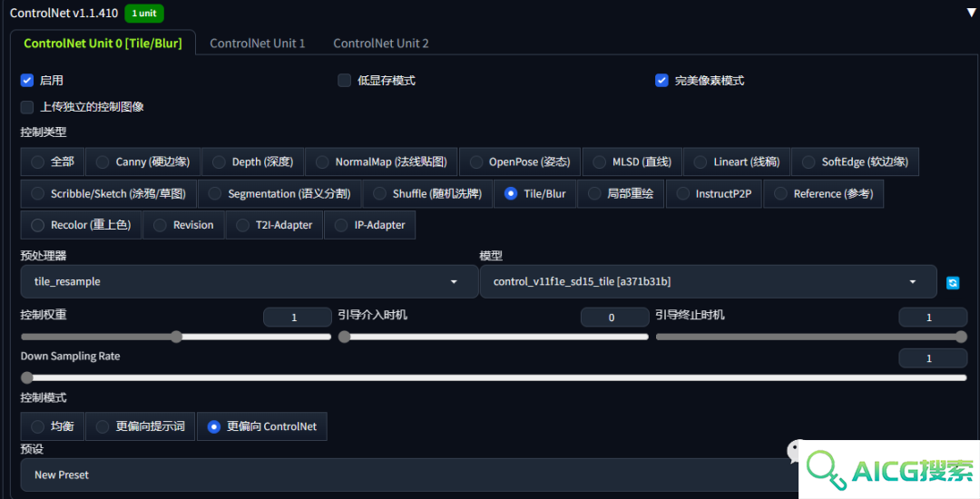
Task: Click the 引导介入时机 slider handle
Action: click(x=344, y=337)
